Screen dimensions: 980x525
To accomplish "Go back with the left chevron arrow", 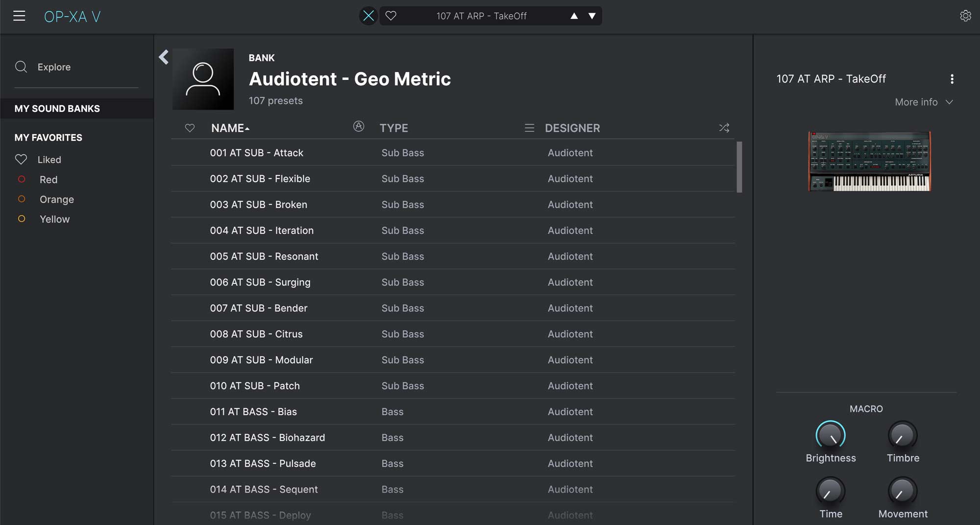I will click(x=164, y=57).
